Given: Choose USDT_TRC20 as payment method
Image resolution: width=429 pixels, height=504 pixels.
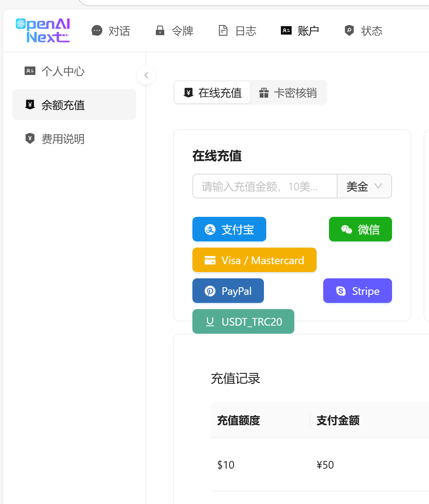Looking at the screenshot, I should 243,321.
